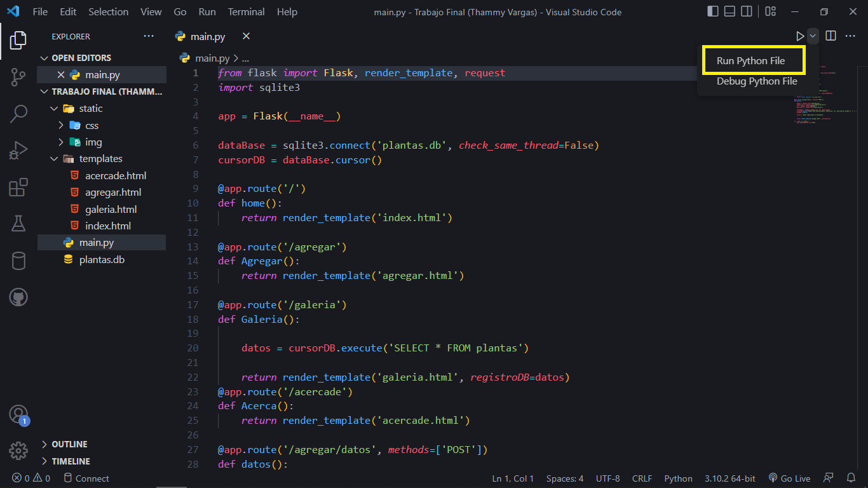The height and width of the screenshot is (488, 868).
Task: Click the Go Live status bar item
Action: [790, 478]
